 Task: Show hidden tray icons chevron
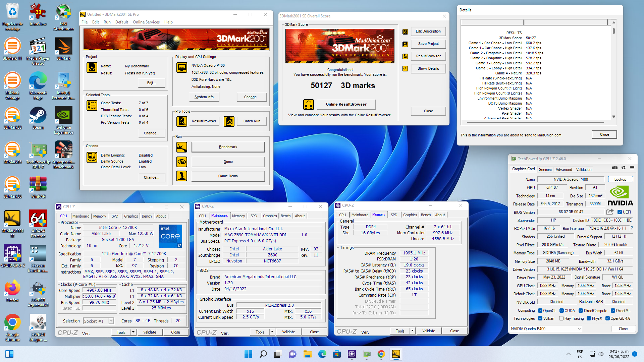tap(568, 354)
